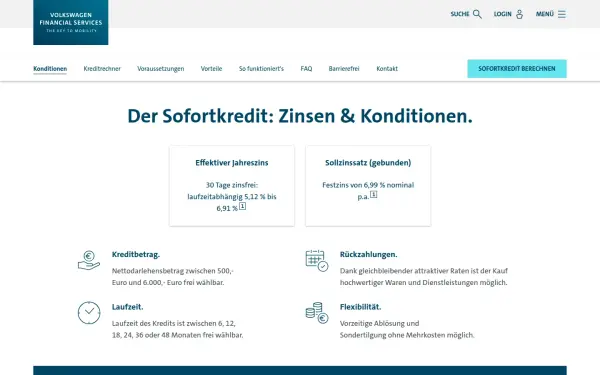Click the LOGIN label
This screenshot has height=375, width=600.
pos(502,14)
